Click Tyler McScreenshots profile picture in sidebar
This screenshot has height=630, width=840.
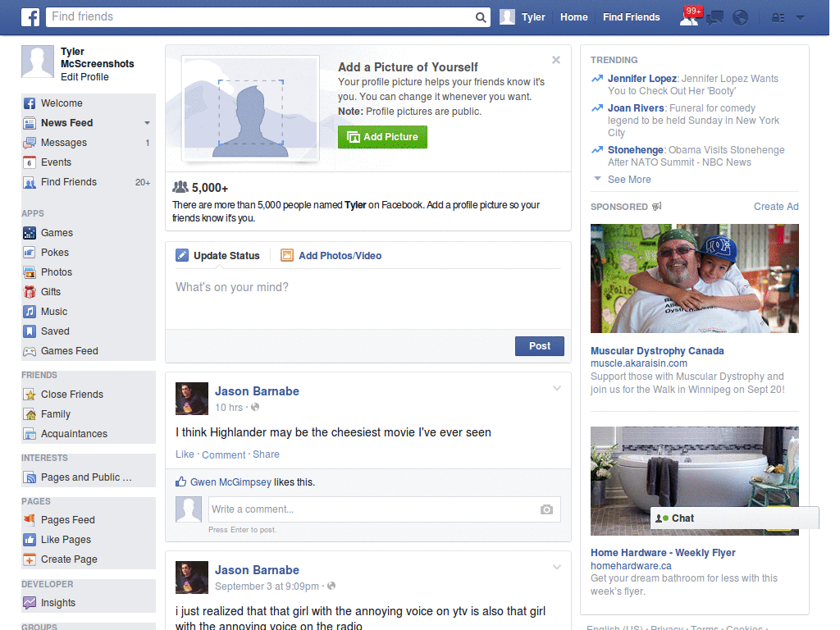(x=38, y=62)
